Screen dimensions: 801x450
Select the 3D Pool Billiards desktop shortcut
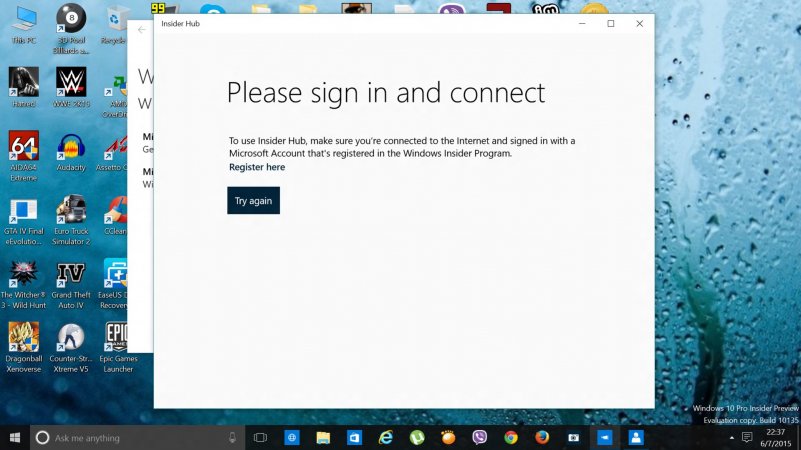71,29
